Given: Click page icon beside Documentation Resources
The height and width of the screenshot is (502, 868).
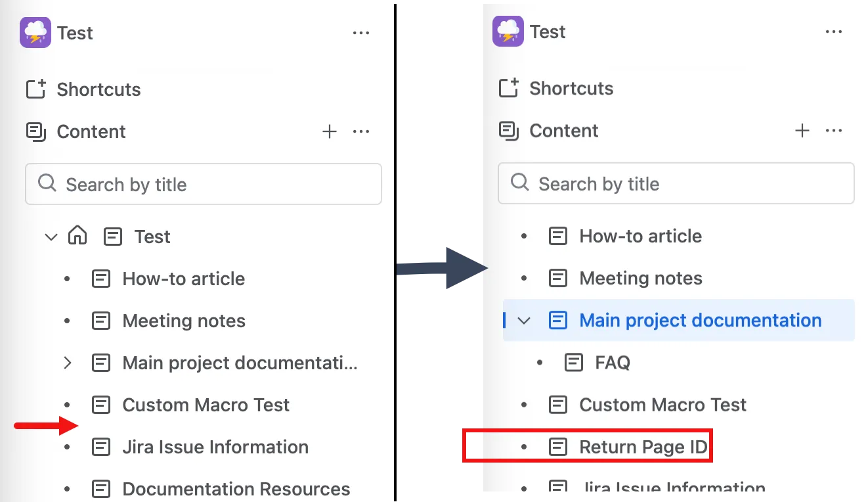Looking at the screenshot, I should [101, 489].
